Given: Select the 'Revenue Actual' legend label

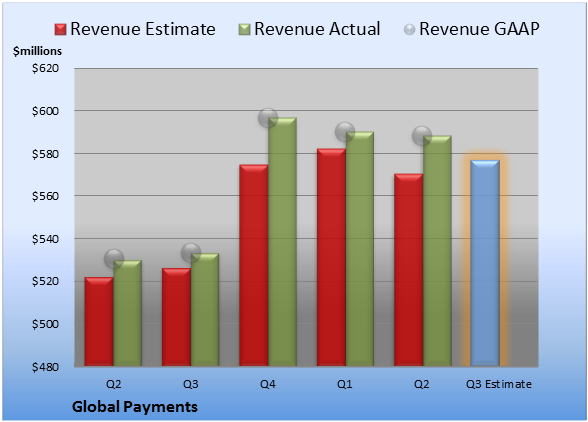Looking at the screenshot, I should (317, 29).
